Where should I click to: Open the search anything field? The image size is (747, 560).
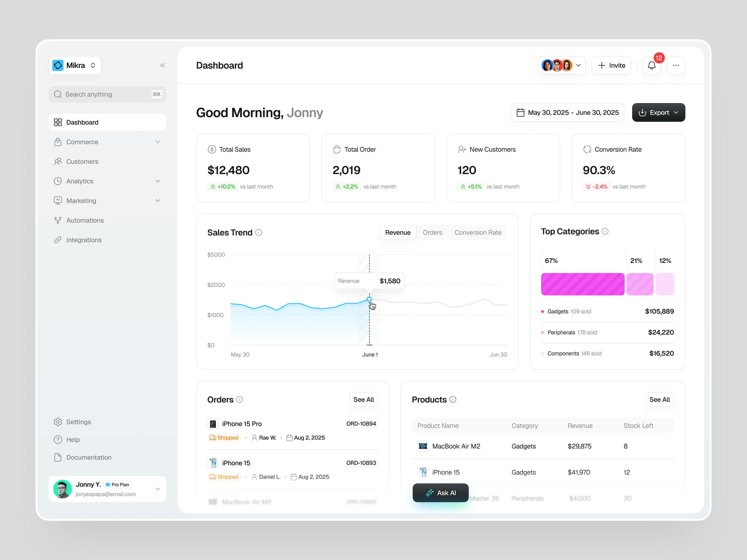(107, 94)
